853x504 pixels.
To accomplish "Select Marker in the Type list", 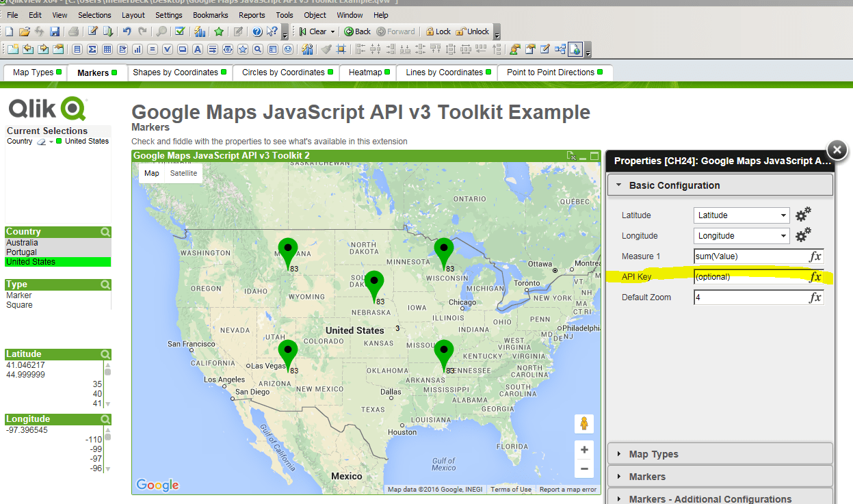I will pyautogui.click(x=58, y=295).
